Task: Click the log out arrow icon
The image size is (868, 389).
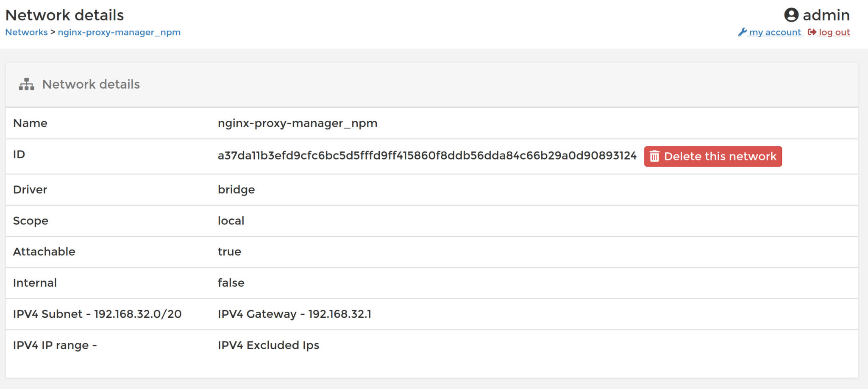Action: pos(811,32)
